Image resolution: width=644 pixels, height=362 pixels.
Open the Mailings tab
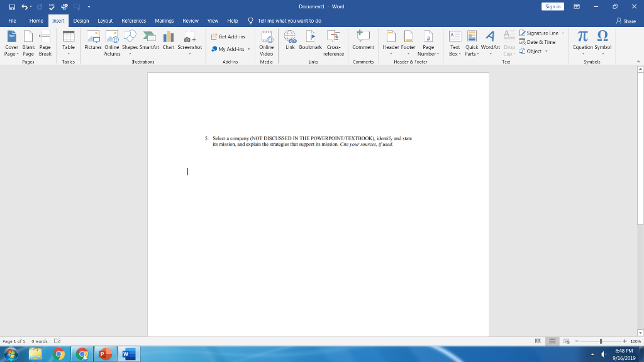pos(164,20)
